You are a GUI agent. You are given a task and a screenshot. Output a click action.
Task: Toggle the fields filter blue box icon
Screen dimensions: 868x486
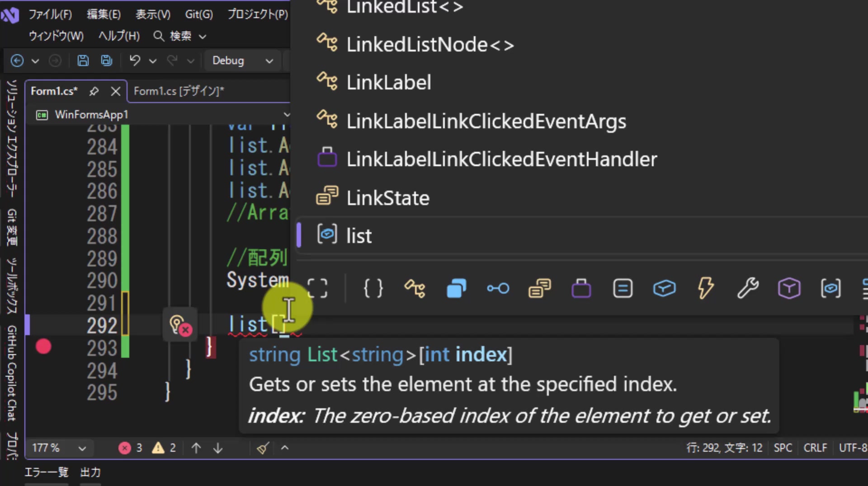[665, 288]
